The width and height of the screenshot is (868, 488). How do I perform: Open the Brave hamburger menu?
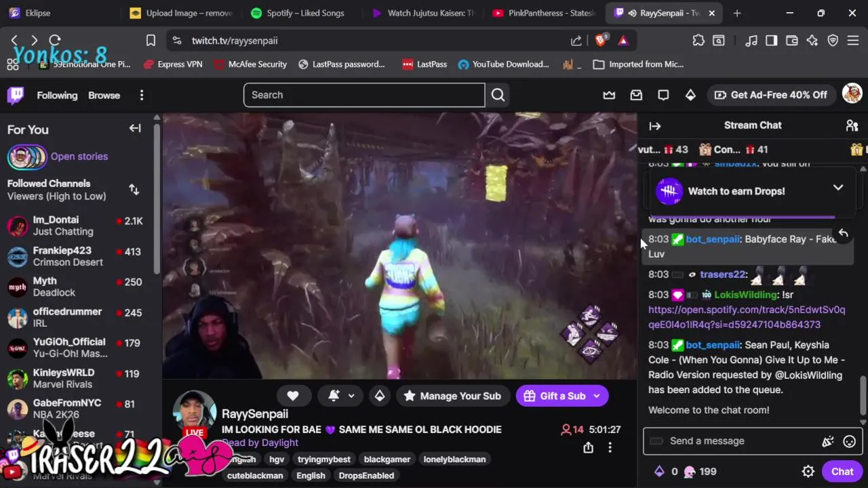pyautogui.click(x=853, y=41)
